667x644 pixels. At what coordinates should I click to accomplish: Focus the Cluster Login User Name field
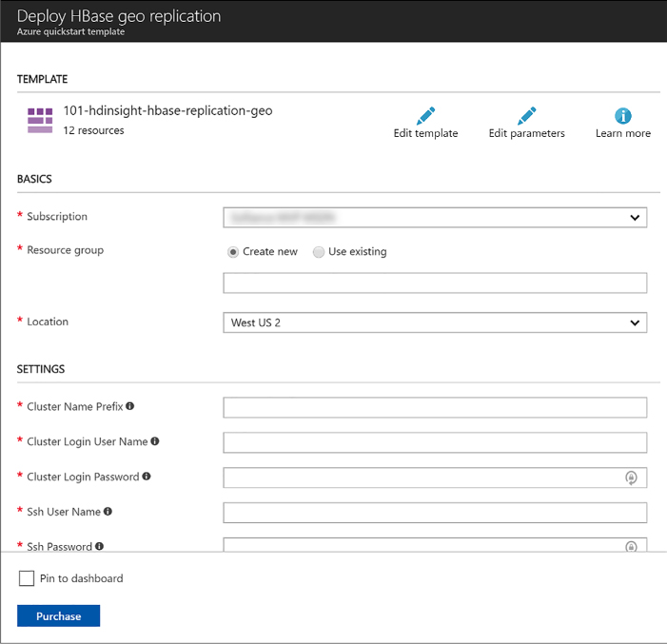pos(435,442)
